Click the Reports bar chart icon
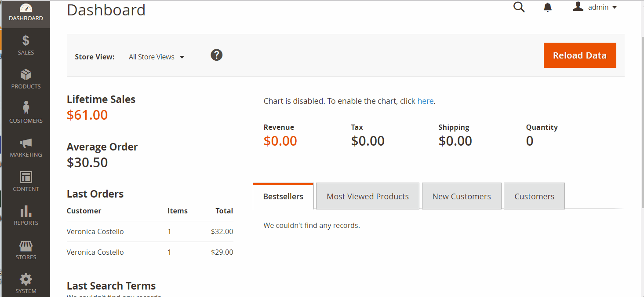This screenshot has height=297, width=644. pos(26,211)
